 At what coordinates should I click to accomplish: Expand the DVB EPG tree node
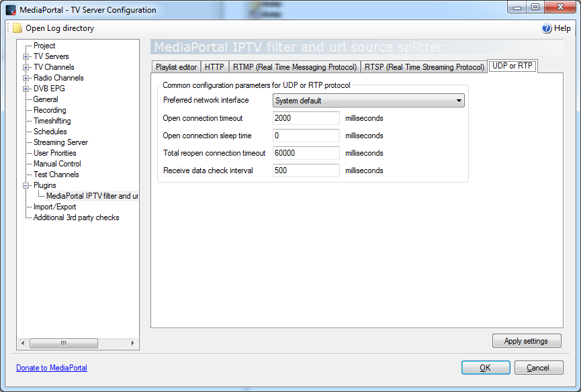(x=26, y=89)
